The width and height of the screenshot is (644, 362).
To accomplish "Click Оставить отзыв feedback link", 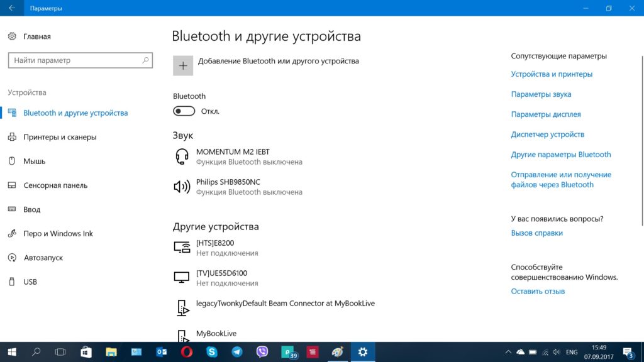I will click(x=538, y=291).
